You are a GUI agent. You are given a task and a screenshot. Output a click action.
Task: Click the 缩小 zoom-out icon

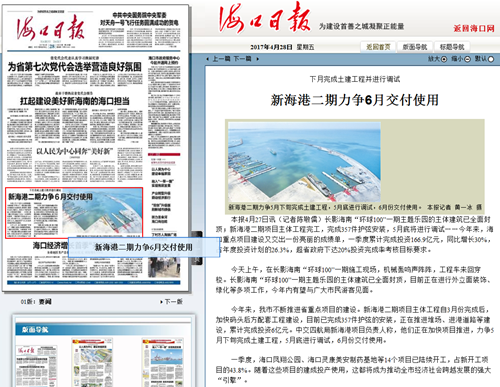pos(467,59)
